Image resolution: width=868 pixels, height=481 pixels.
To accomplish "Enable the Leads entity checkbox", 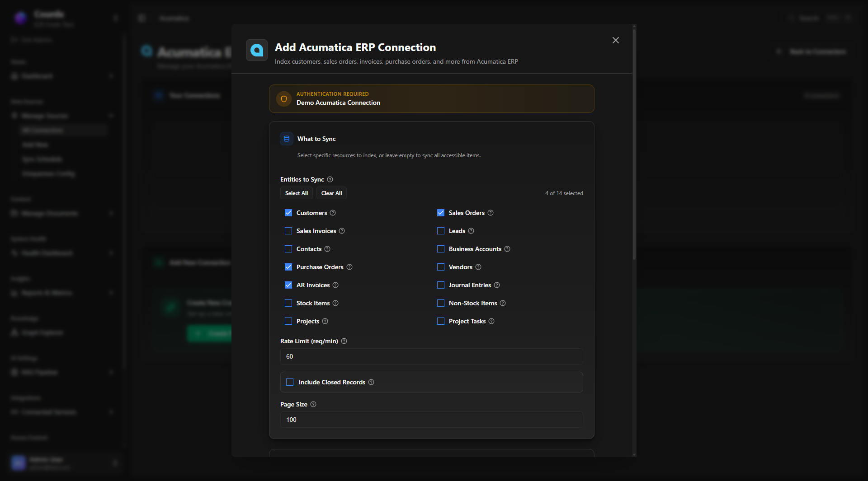I will [441, 231].
